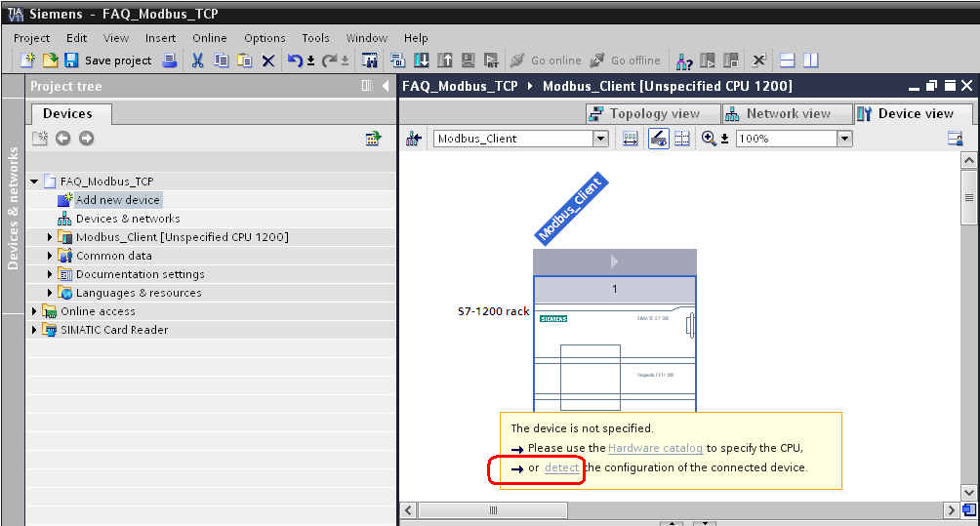Start simulation icon in toolbar
The width and height of the screenshot is (980, 526).
pos(468,61)
